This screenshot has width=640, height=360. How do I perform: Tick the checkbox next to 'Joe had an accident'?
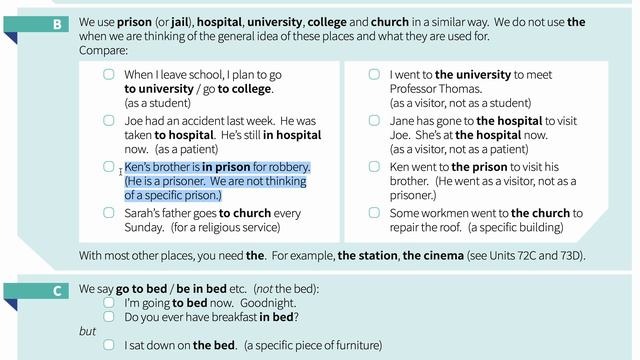109,120
